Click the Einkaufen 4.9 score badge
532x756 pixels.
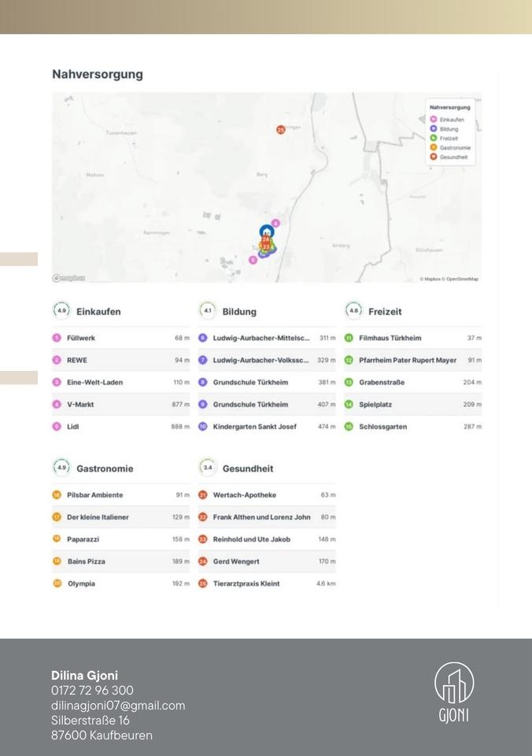pyautogui.click(x=61, y=311)
